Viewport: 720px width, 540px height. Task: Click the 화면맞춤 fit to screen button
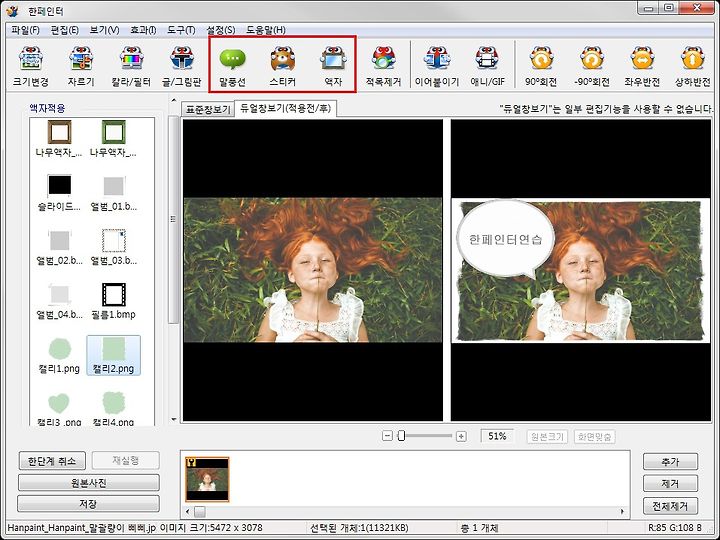pyautogui.click(x=595, y=436)
